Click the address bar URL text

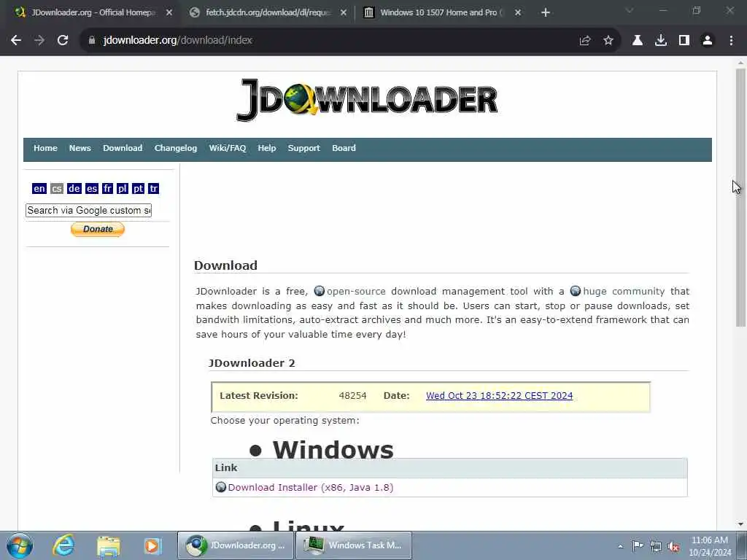[178, 41]
